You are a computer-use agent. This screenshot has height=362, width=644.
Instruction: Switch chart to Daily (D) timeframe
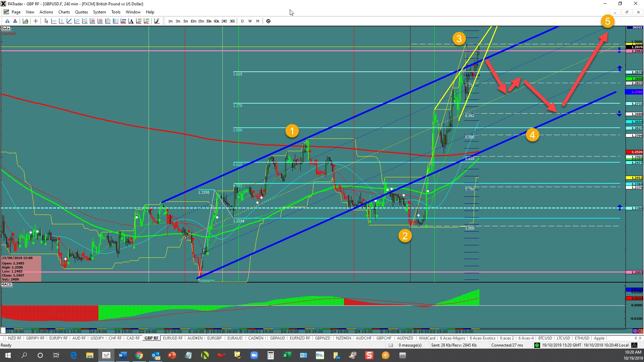242,21
